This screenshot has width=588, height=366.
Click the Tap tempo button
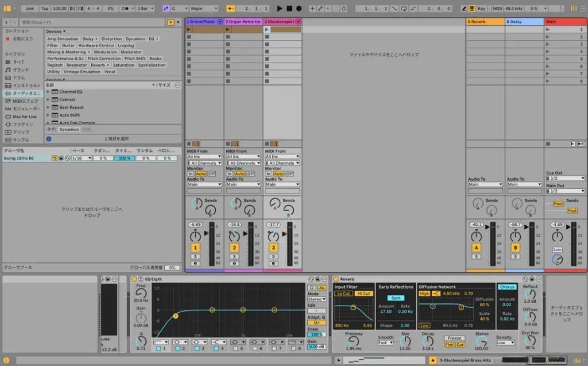[x=44, y=8]
